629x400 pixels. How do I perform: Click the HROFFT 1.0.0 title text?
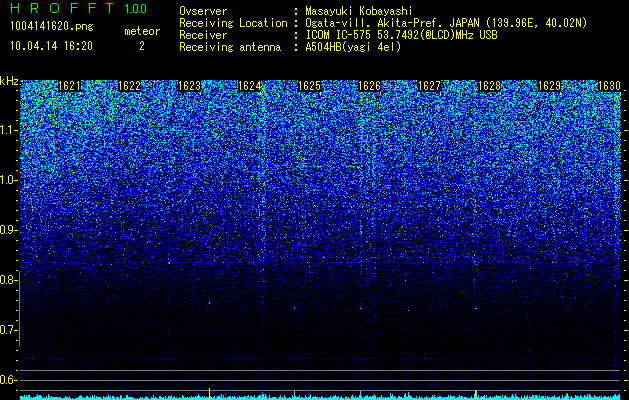78,8
